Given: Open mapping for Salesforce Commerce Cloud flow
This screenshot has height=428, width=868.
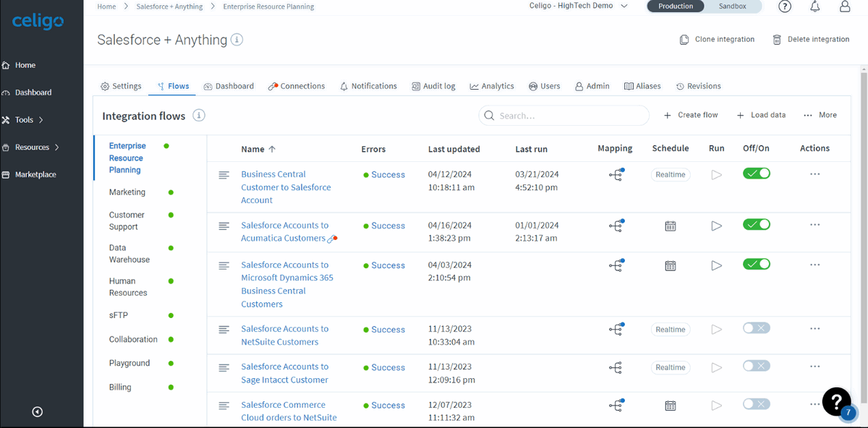Looking at the screenshot, I should (616, 405).
